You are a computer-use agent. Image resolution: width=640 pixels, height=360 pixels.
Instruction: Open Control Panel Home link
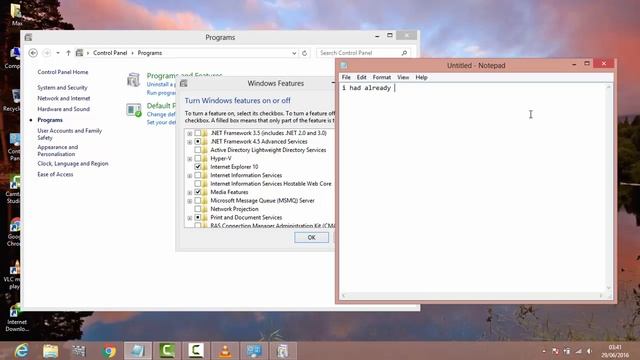[x=62, y=72]
